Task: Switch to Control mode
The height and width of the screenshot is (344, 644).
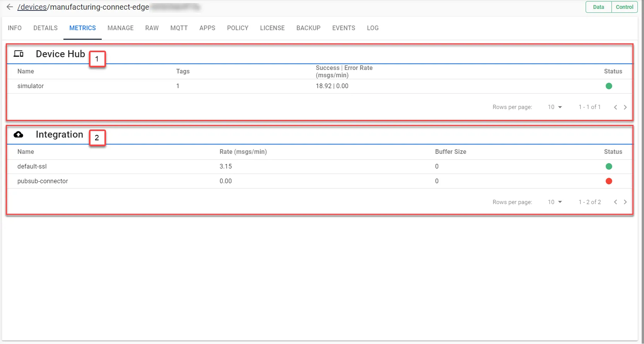Action: 624,7
